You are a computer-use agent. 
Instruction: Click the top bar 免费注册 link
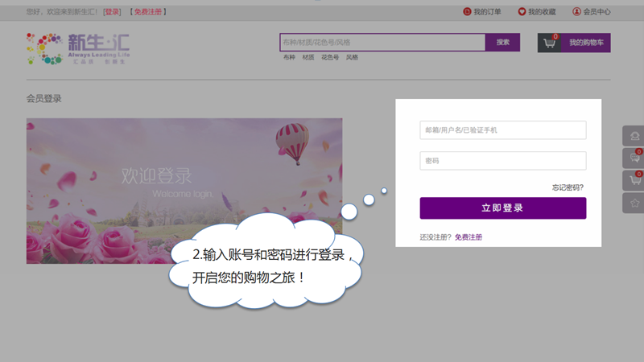click(147, 12)
